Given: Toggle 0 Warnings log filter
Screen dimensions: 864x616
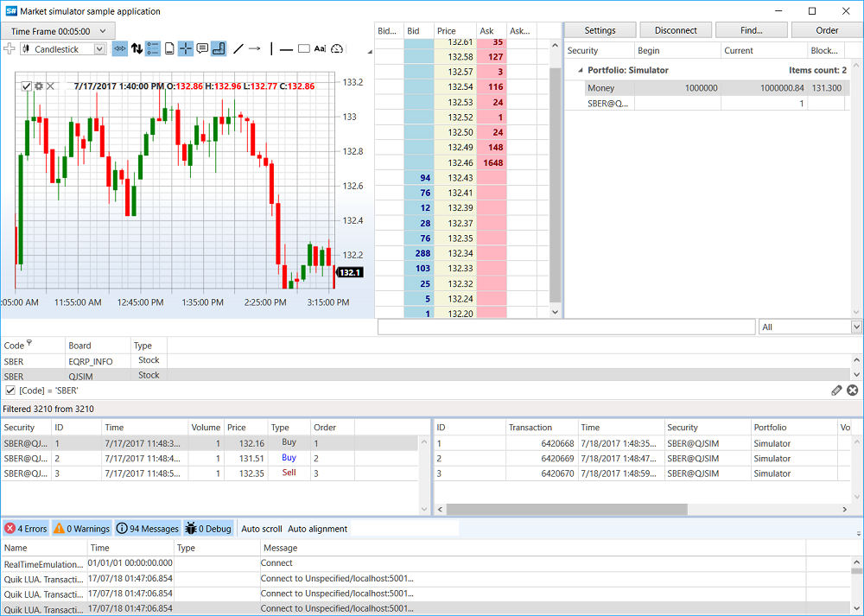Looking at the screenshot, I should (81, 529).
